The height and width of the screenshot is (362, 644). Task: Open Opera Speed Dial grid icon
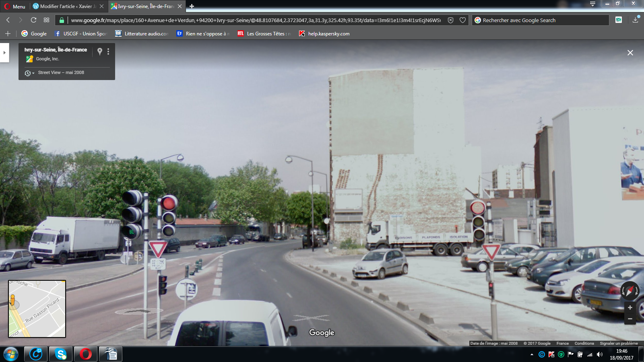(47, 20)
